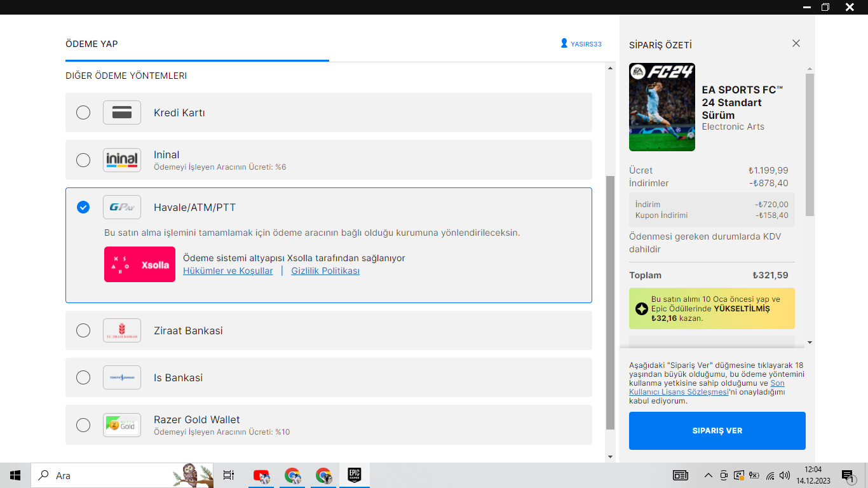Screen dimensions: 868x488
Task: Open the notification center icon
Action: [848, 476]
